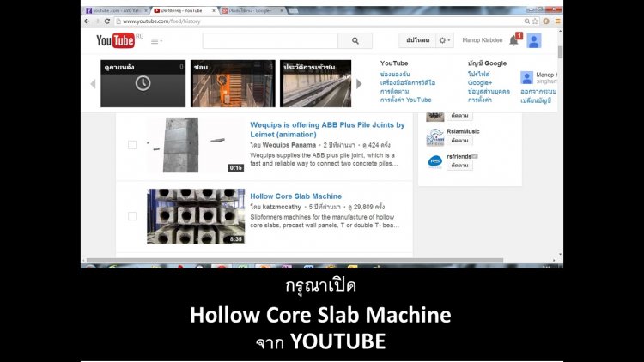Switch to the Google browser tab
This screenshot has height=362, width=644.
coord(252,10)
